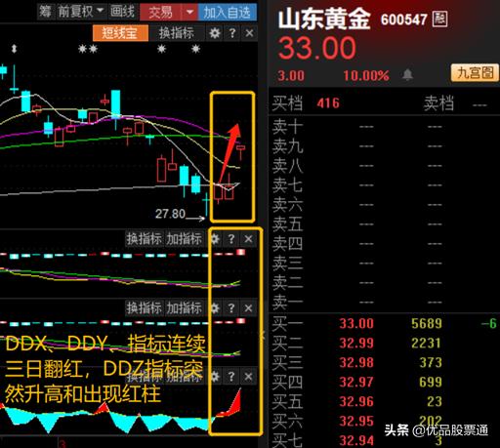
Task: Close the first indicator sub-panel
Action: point(248,239)
